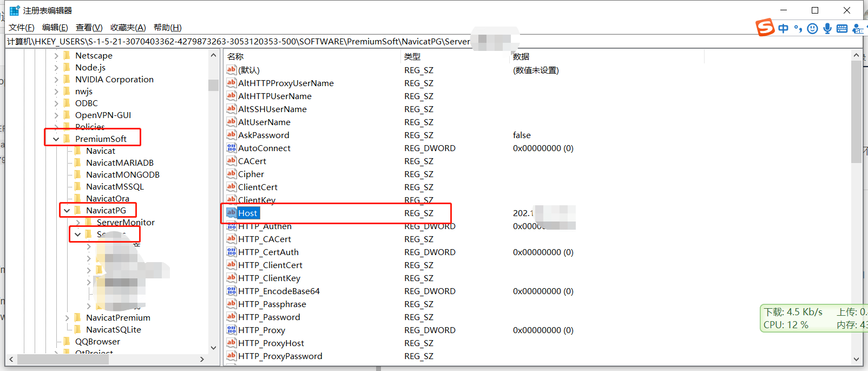Select the Host value name
Viewport: 868px width, 371px height.
248,213
